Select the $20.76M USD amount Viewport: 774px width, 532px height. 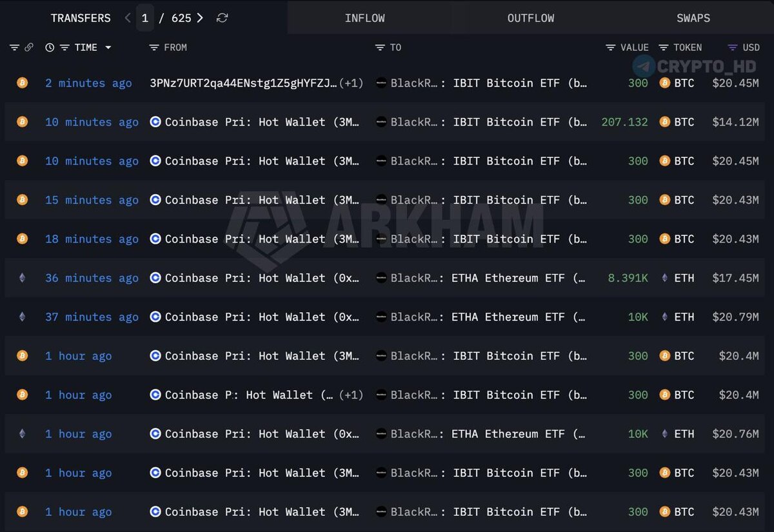[736, 434]
